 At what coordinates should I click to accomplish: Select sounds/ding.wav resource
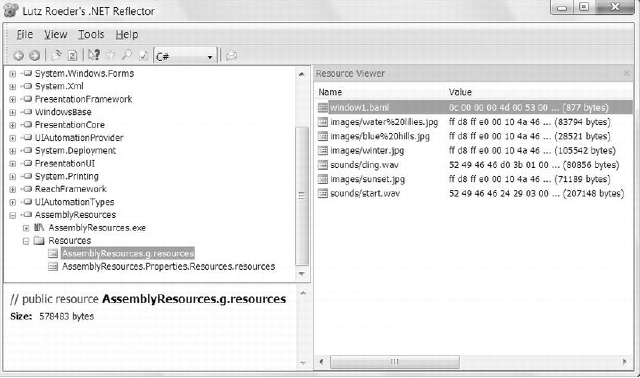coord(364,165)
